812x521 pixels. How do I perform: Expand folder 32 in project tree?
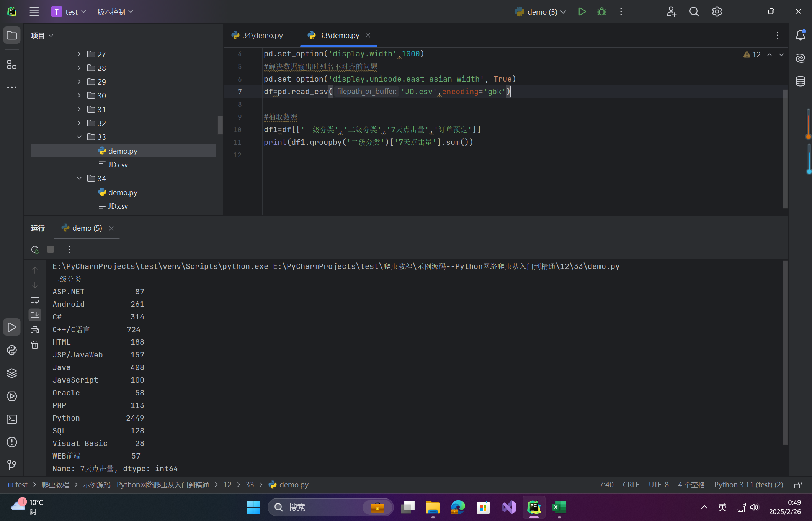point(79,123)
